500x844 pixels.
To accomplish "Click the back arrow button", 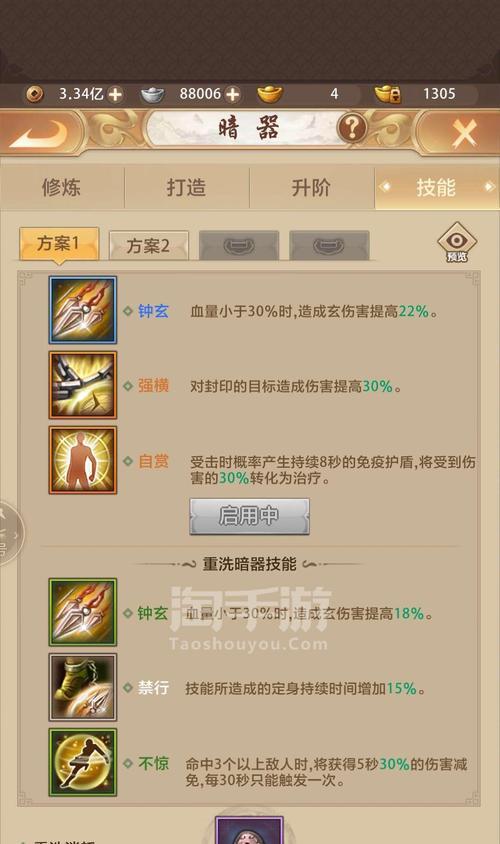I will click(x=39, y=132).
